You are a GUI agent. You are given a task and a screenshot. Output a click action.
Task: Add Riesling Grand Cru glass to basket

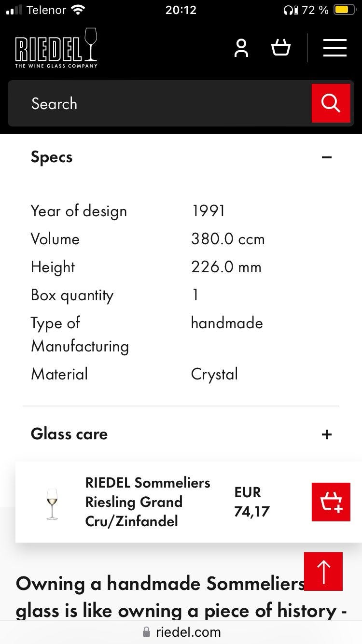[331, 502]
